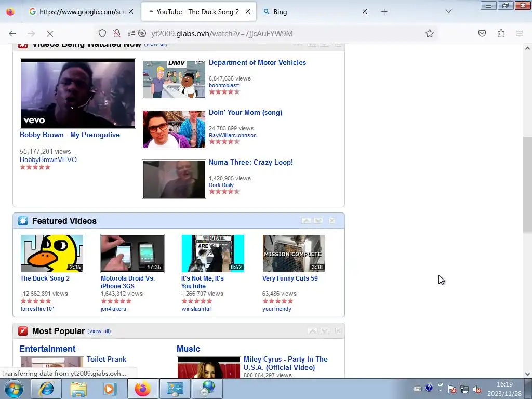
Task: Open Motorola Droid Vs. iPhone 3GS thumbnail
Action: pyautogui.click(x=132, y=254)
